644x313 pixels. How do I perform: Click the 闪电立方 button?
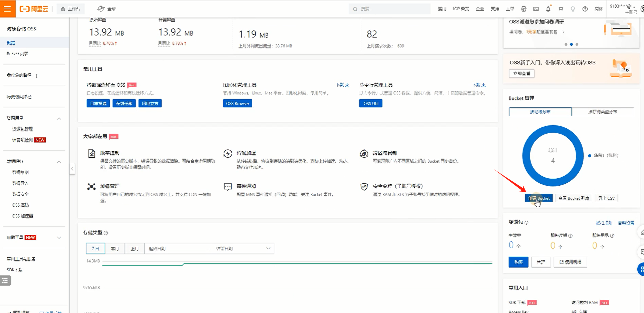coord(150,104)
